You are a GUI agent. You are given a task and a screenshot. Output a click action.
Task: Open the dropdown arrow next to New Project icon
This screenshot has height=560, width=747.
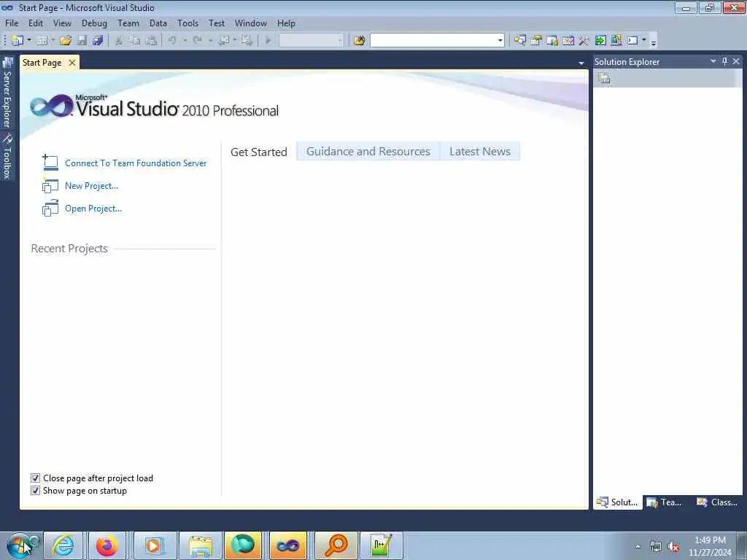(29, 41)
